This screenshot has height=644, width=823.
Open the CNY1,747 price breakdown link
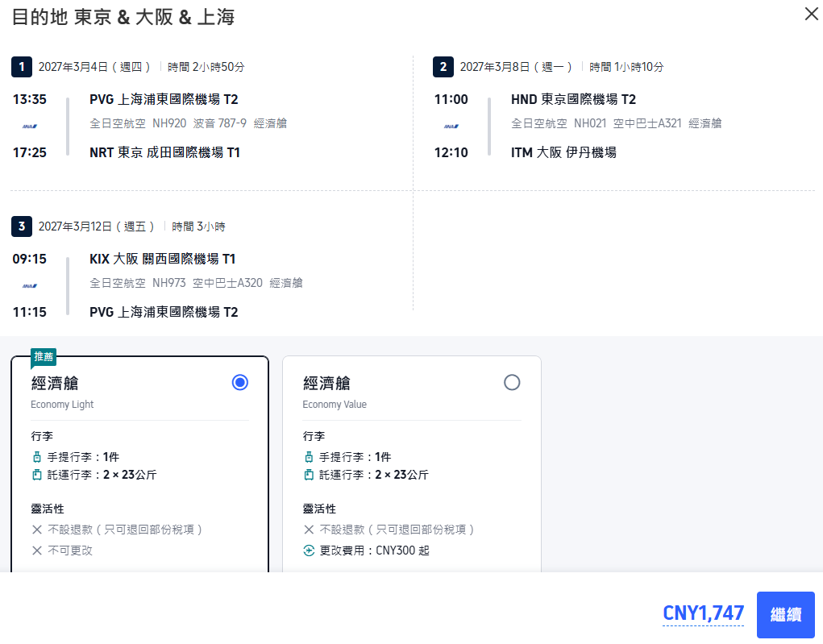click(703, 614)
